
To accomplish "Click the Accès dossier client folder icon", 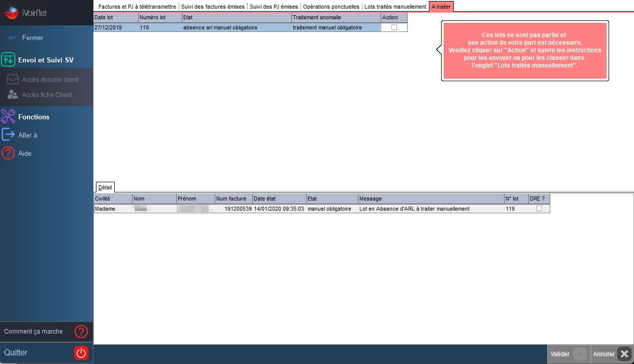I will click(x=13, y=80).
